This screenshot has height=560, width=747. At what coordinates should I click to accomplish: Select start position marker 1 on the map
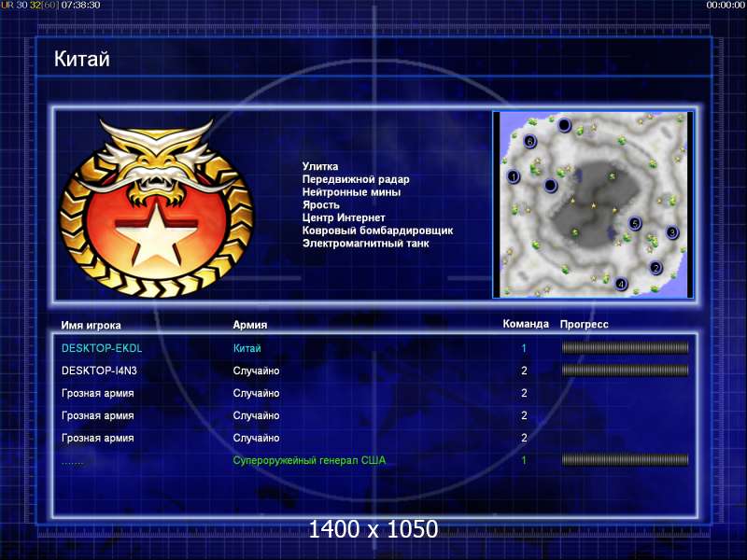(x=513, y=176)
